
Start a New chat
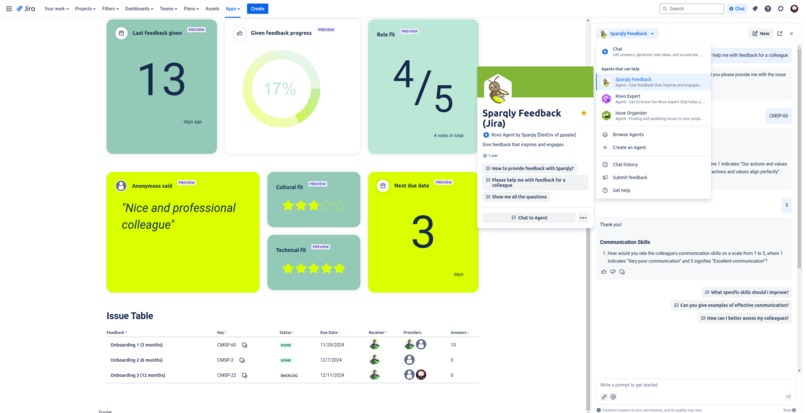[x=760, y=33]
